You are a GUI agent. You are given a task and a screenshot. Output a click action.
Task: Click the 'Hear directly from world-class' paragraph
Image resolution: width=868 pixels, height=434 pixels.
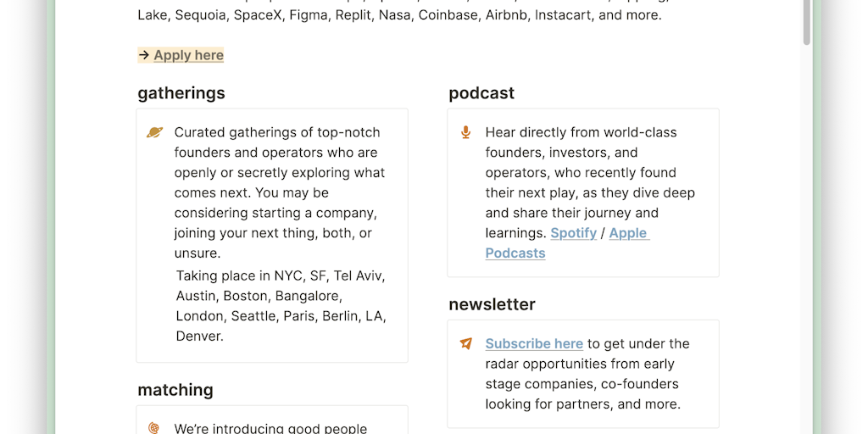[x=590, y=182]
